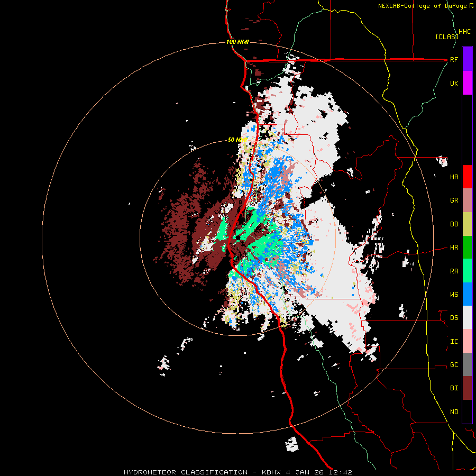This screenshot has width=476, height=476.
Task: Click the WS legend label
Action: pyautogui.click(x=454, y=295)
